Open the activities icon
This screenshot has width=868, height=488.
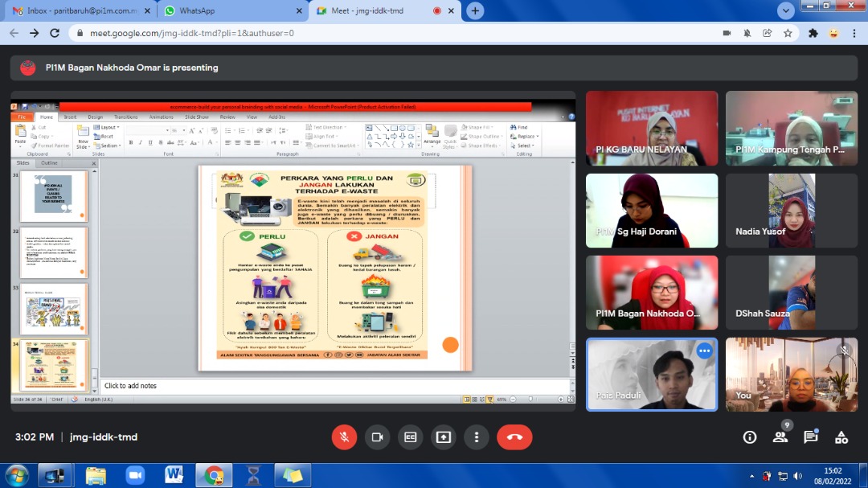click(x=841, y=437)
